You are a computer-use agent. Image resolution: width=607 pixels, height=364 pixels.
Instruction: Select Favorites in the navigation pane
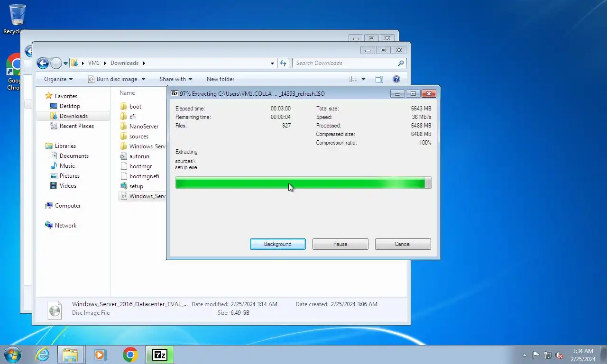61,96
